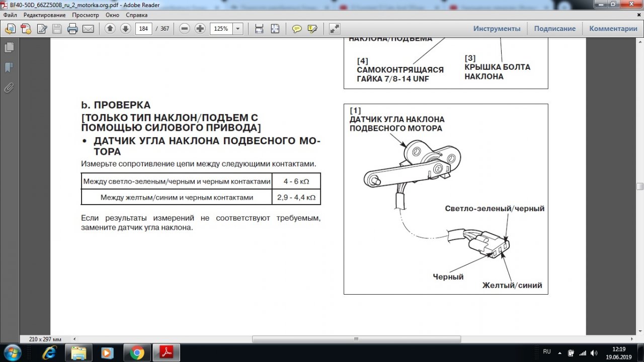The image size is (644, 362).
Task: Select the highlight text tool
Action: coord(312,29)
